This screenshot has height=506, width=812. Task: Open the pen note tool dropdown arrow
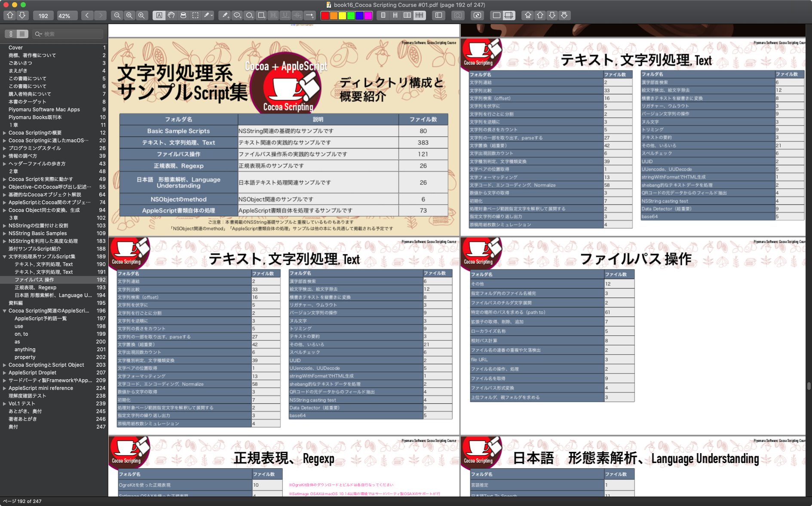pos(211,15)
